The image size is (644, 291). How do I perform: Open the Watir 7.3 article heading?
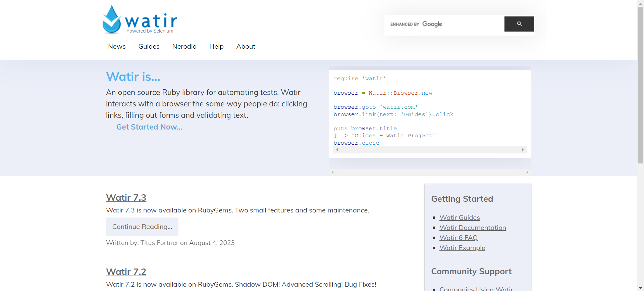pos(126,197)
